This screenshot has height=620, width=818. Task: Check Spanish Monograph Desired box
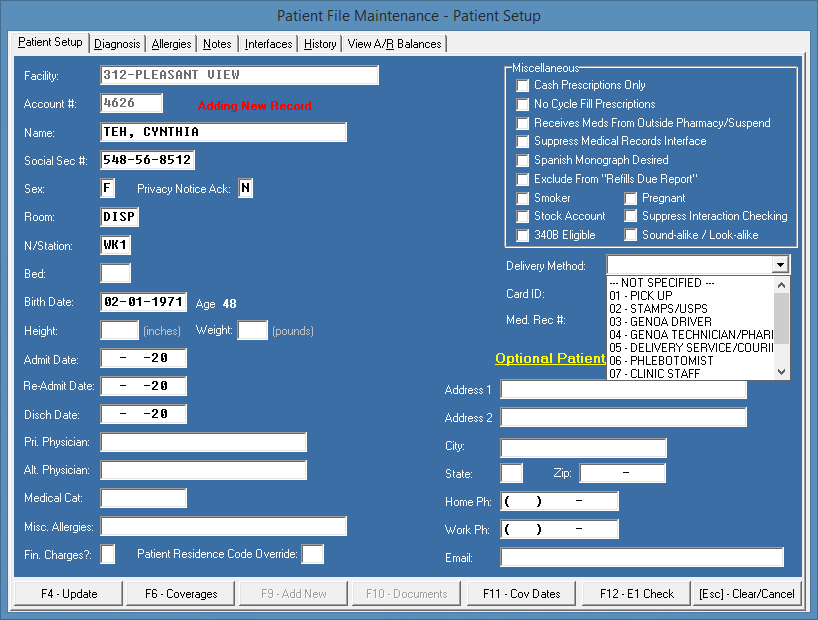click(523, 160)
